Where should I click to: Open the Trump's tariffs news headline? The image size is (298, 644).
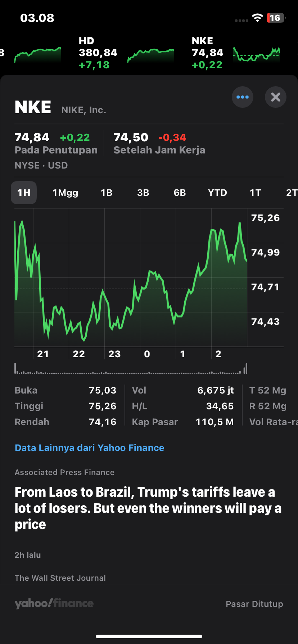pyautogui.click(x=148, y=508)
